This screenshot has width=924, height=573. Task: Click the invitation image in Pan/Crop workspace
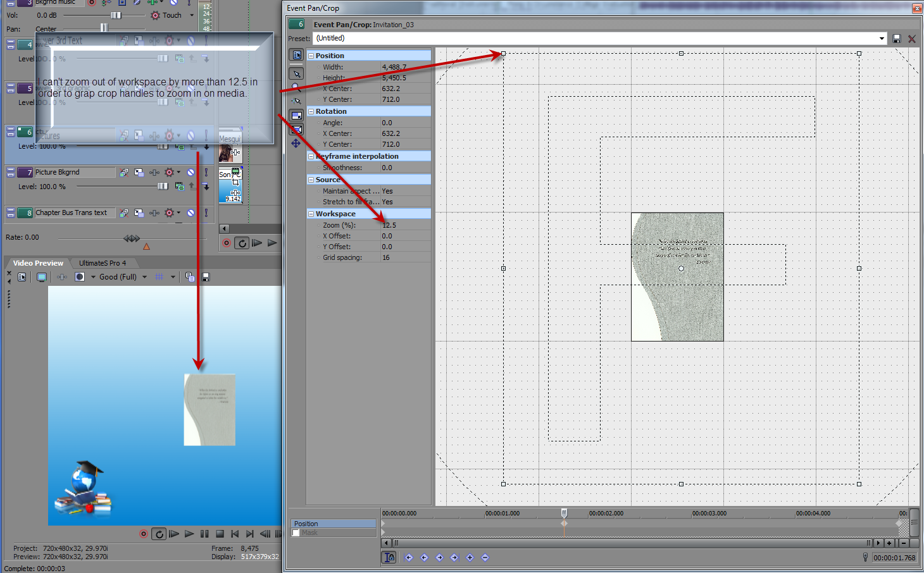pyautogui.click(x=677, y=277)
